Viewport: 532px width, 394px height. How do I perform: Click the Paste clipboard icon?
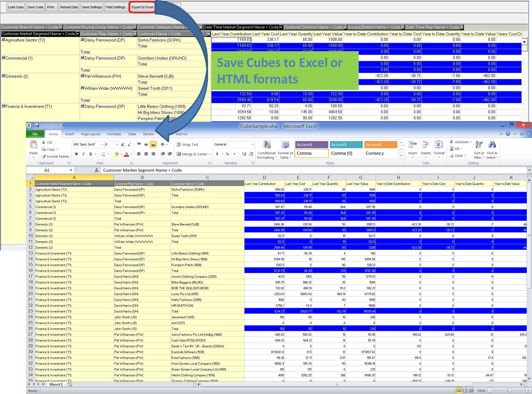(33, 146)
